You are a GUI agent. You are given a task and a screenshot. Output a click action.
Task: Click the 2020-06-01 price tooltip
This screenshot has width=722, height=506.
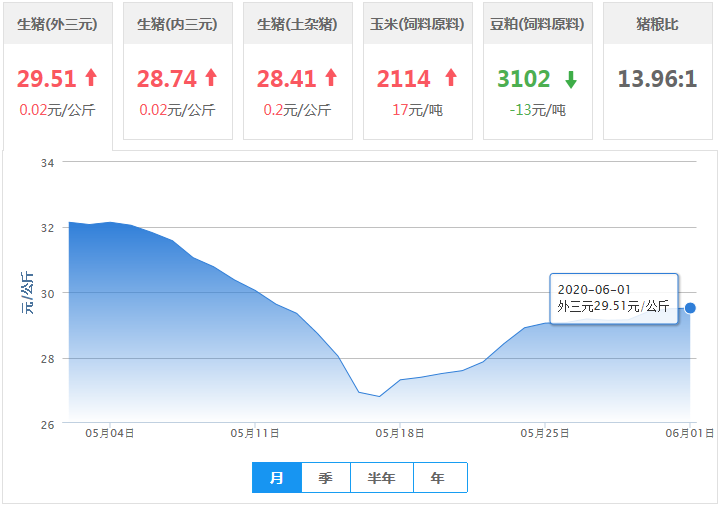(613, 298)
